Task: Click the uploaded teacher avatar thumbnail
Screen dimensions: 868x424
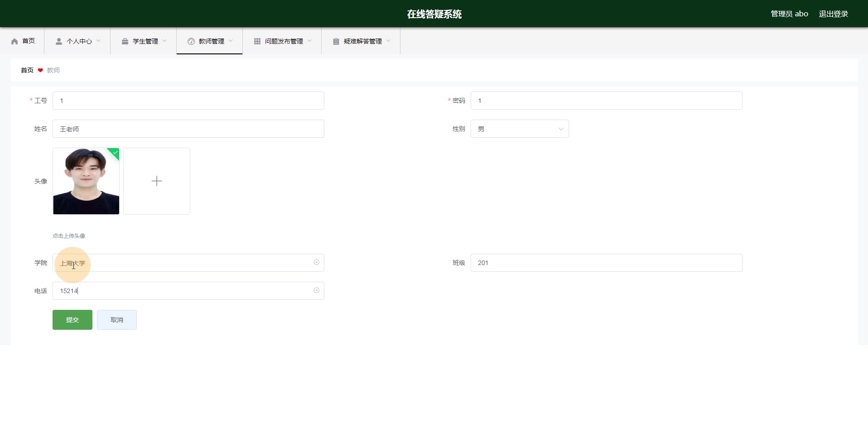Action: click(86, 181)
